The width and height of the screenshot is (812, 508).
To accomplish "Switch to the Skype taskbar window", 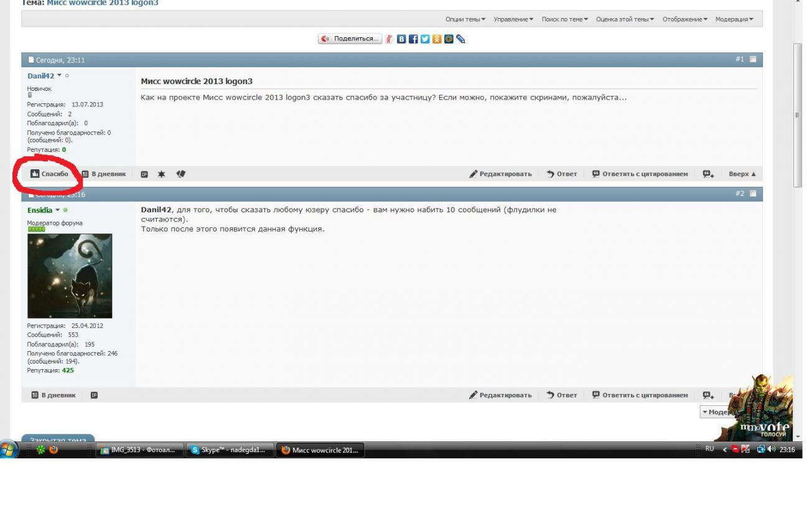I will point(228,451).
